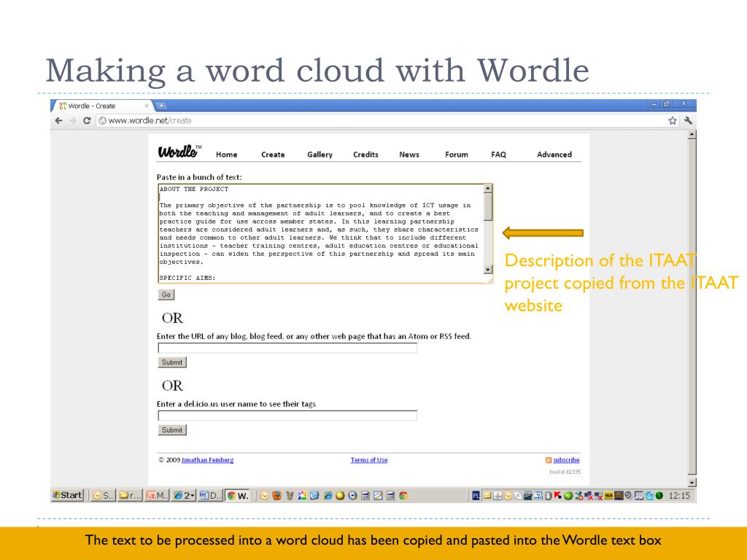Open the Create menu item
Viewport: 747px width, 560px height.
273,155
